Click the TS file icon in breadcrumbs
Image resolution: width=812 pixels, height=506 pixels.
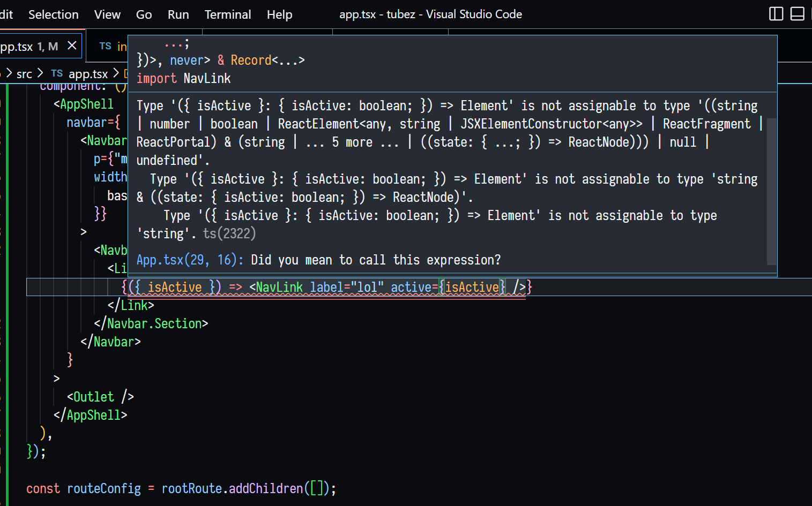click(57, 74)
